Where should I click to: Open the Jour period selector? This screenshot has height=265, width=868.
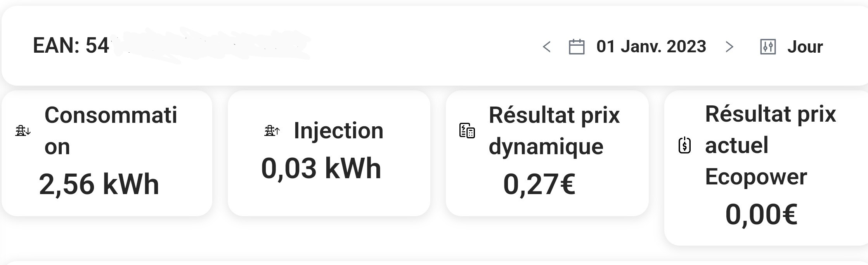pos(805,47)
